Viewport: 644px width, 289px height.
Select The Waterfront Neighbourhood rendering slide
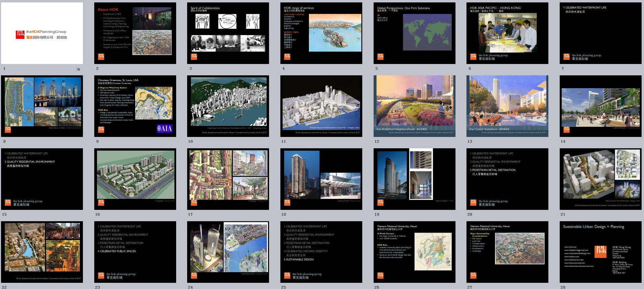pyautogui.click(x=415, y=106)
